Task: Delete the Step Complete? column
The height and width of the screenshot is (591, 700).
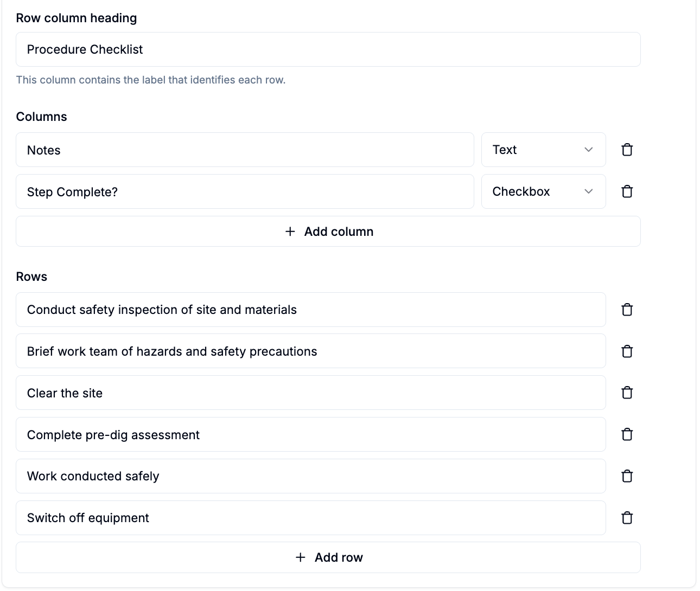Action: [627, 191]
